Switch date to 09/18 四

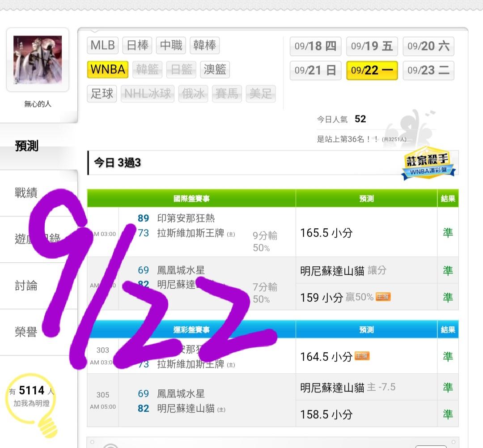pos(315,46)
